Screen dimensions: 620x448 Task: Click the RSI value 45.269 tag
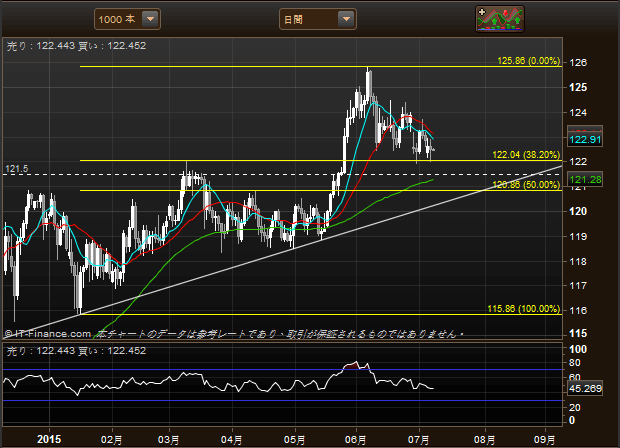pyautogui.click(x=585, y=389)
